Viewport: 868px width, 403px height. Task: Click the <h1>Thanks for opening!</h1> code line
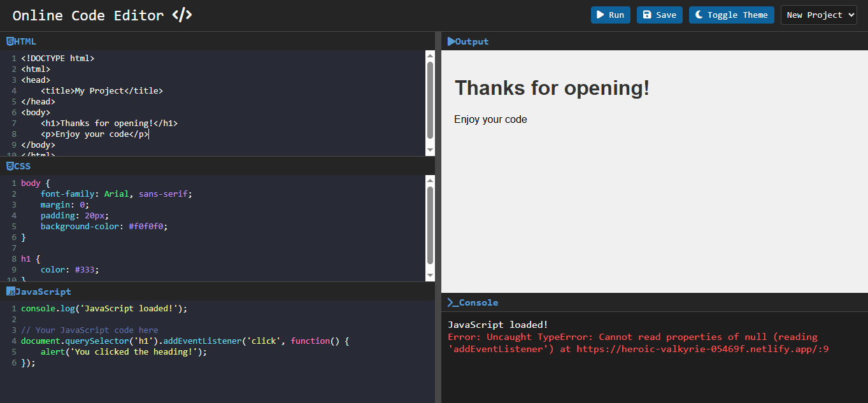(x=109, y=123)
